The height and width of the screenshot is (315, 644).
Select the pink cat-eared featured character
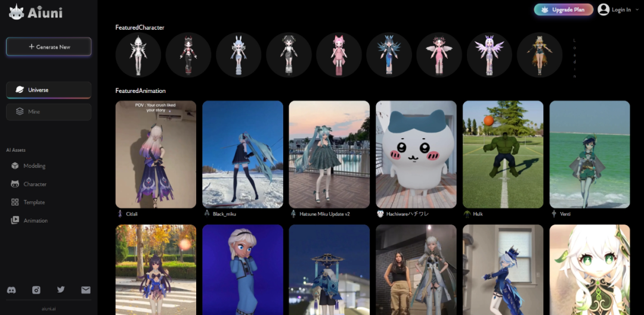339,55
